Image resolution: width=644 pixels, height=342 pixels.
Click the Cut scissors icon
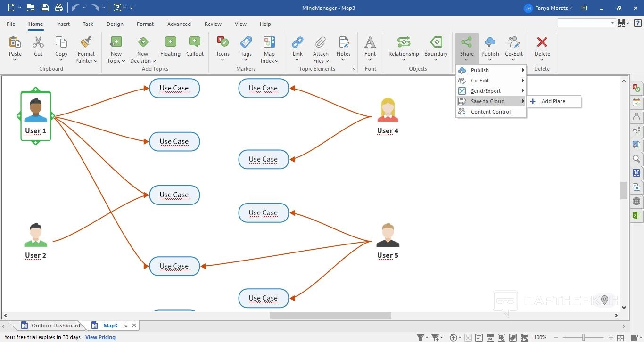38,43
